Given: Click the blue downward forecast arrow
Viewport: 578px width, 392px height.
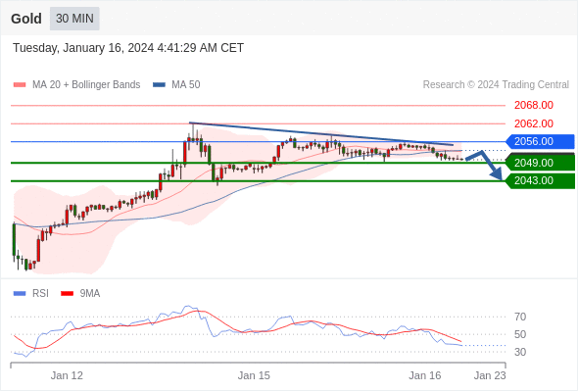Looking at the screenshot, I should click(x=484, y=165).
